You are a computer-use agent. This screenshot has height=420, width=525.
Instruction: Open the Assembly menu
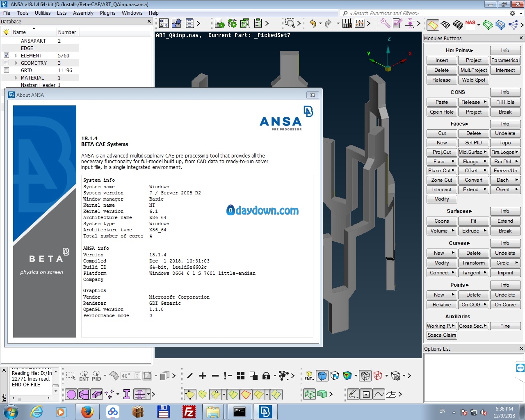(x=83, y=13)
